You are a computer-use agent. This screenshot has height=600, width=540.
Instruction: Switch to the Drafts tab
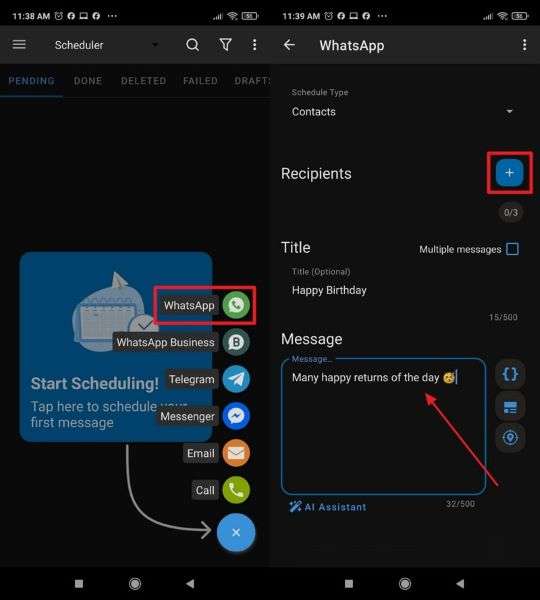(252, 81)
